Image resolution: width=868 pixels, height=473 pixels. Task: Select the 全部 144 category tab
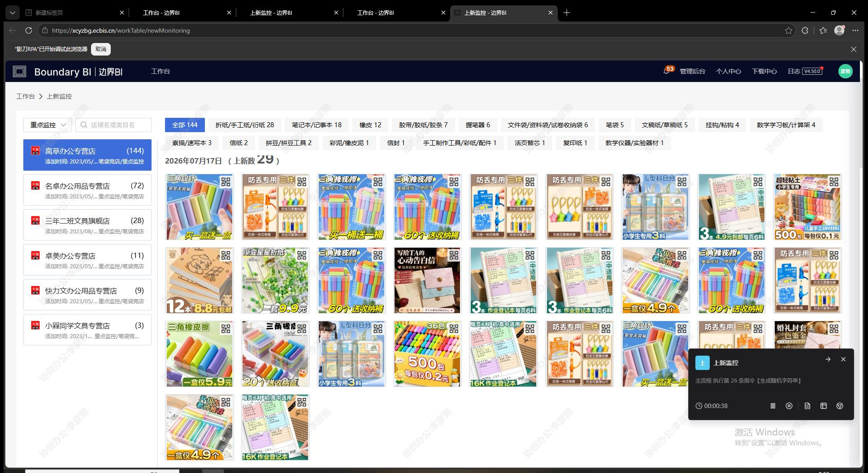185,125
